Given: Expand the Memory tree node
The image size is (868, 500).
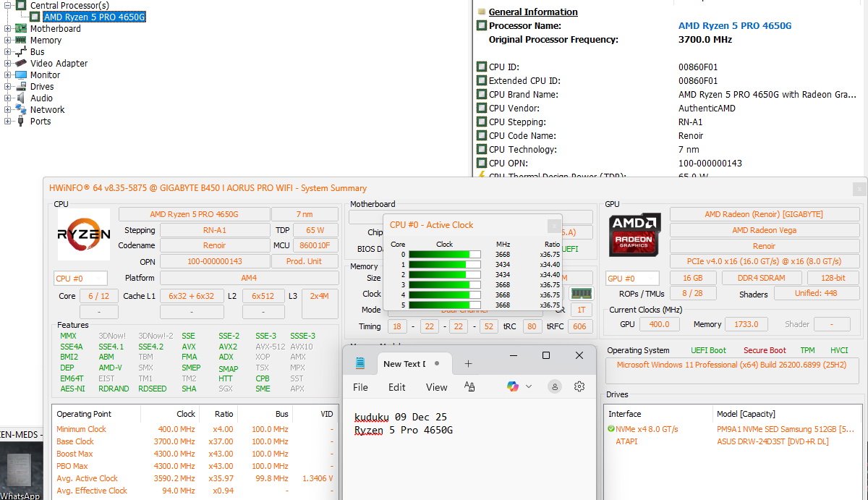Looking at the screenshot, I should [8, 41].
